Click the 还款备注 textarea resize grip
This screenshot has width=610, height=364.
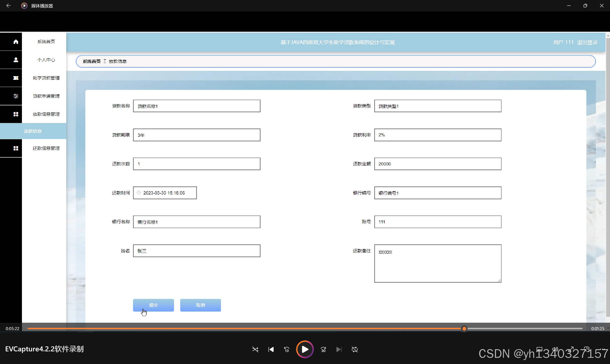coord(499,280)
